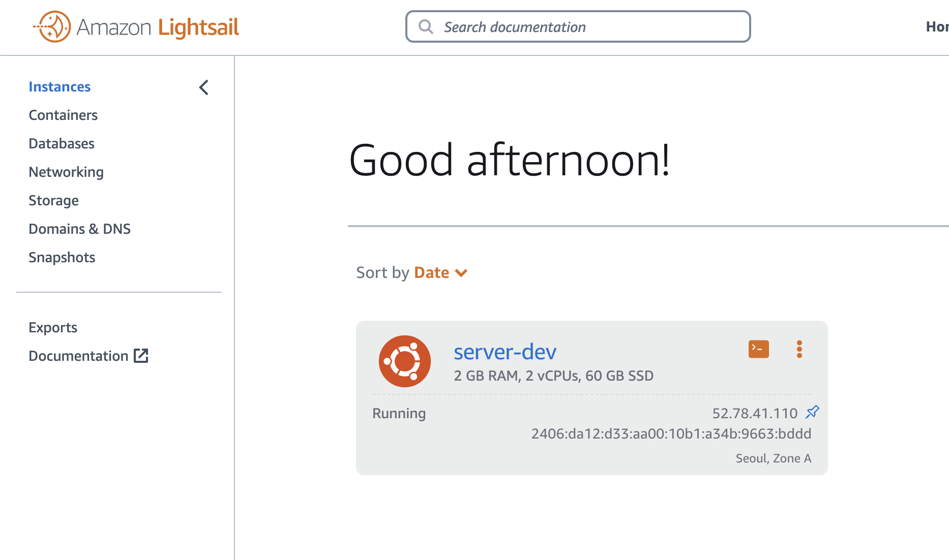Launch the SSH terminal for server-dev
The height and width of the screenshot is (560, 949).
pyautogui.click(x=759, y=349)
